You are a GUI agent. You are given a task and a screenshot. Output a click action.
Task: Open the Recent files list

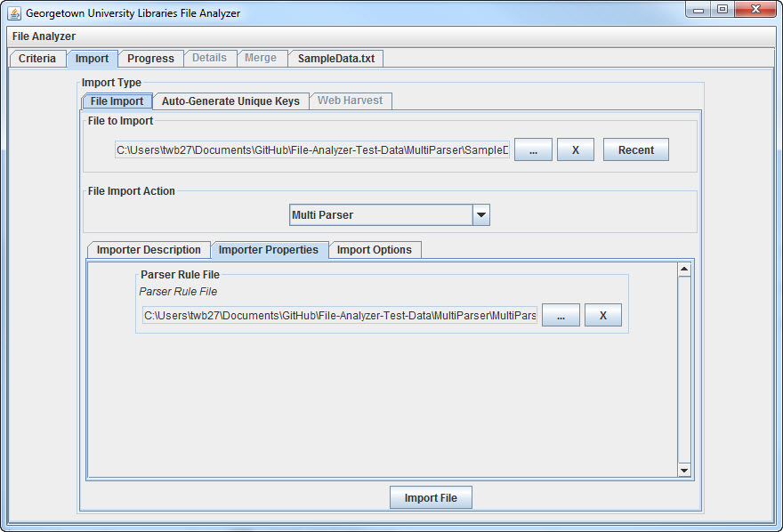[x=635, y=150]
